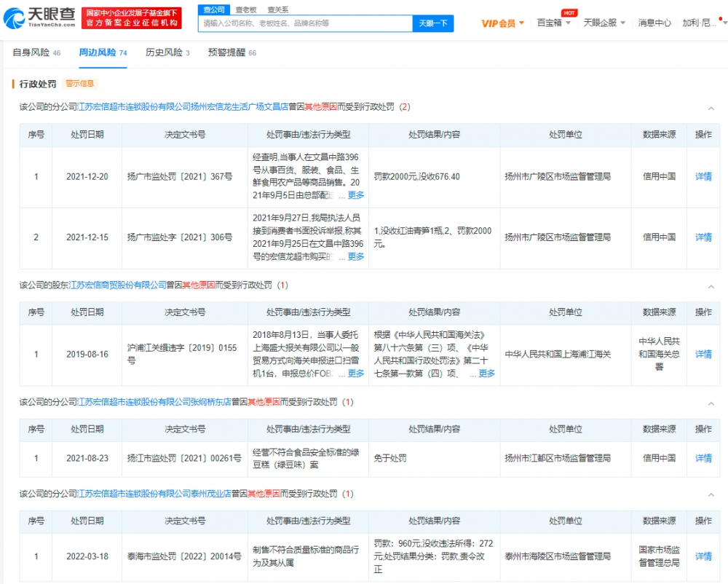Switch to 历史风险 tab
This screenshot has height=584, width=728.
[167, 52]
